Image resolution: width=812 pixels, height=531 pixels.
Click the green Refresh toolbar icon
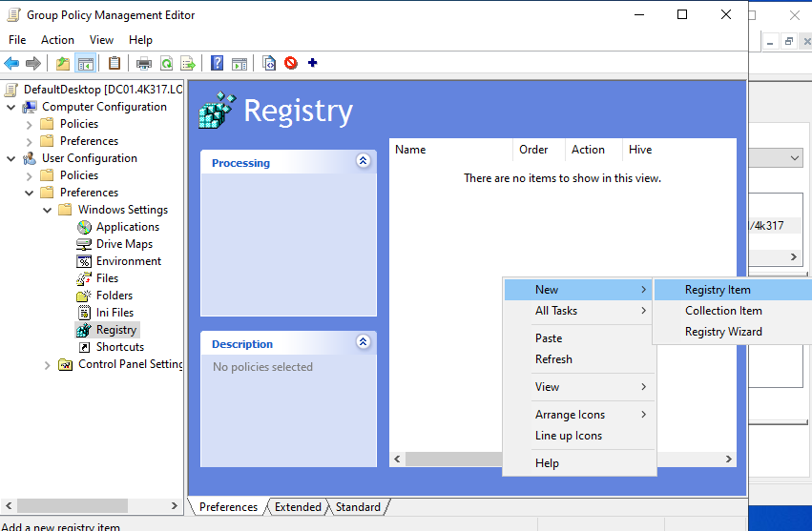click(166, 64)
